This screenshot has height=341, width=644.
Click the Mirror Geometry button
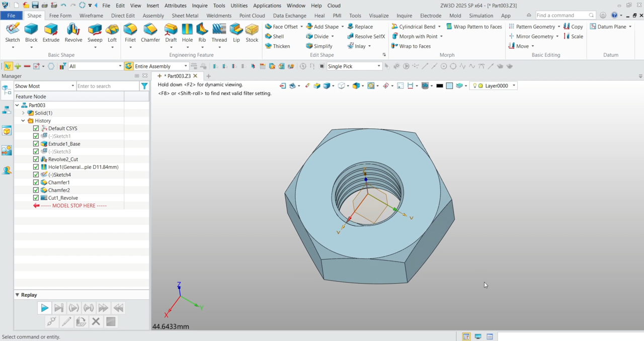click(534, 36)
